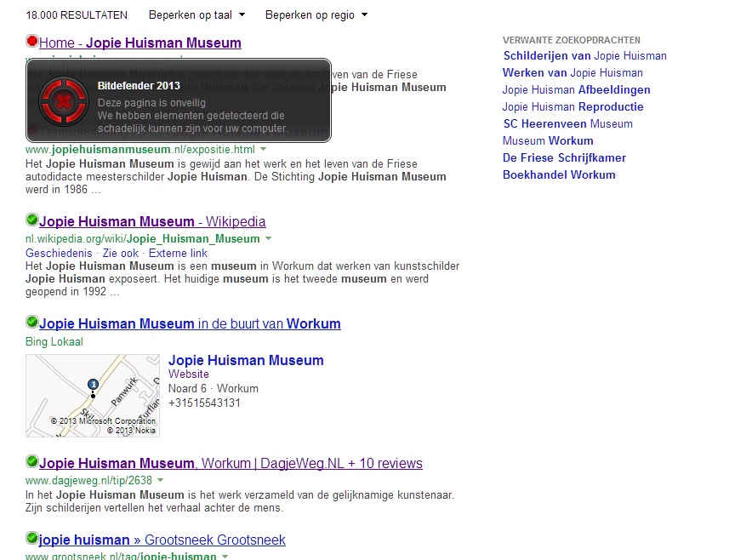Click URL nl.wikipedia.org/wiki/Jopie_Huisman_Museum
The image size is (735, 560).
143,239
